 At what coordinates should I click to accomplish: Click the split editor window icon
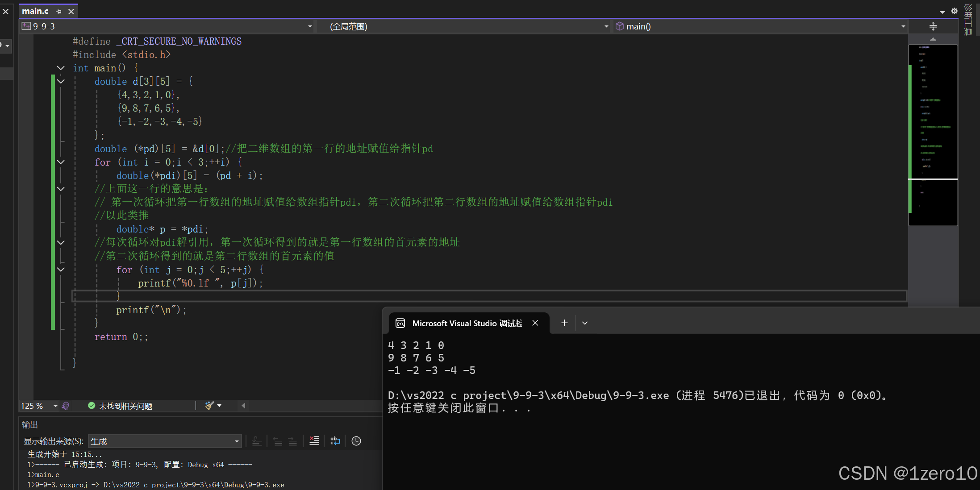933,26
